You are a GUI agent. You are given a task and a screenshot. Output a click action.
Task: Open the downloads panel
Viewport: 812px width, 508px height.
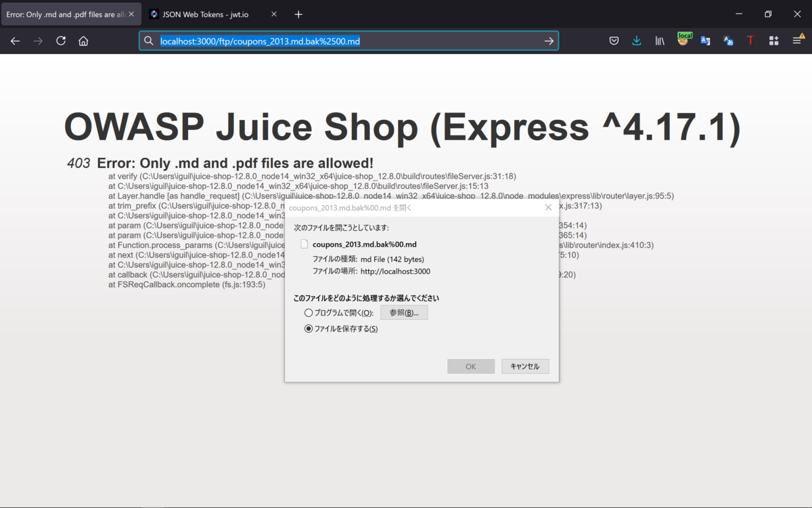(637, 41)
